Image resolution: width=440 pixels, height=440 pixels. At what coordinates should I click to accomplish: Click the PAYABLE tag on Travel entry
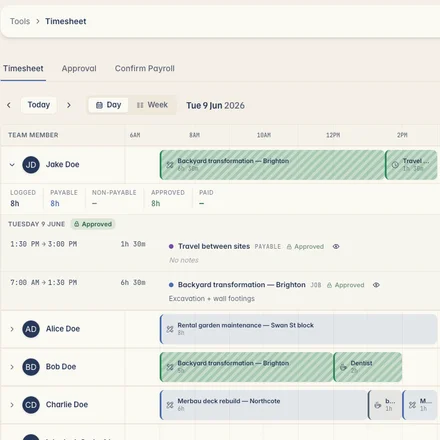coord(268,247)
